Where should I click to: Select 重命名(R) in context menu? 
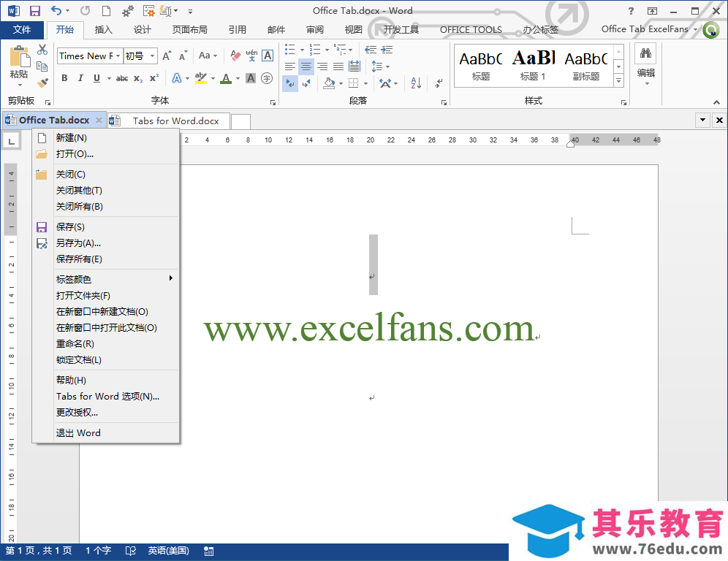click(x=106, y=344)
